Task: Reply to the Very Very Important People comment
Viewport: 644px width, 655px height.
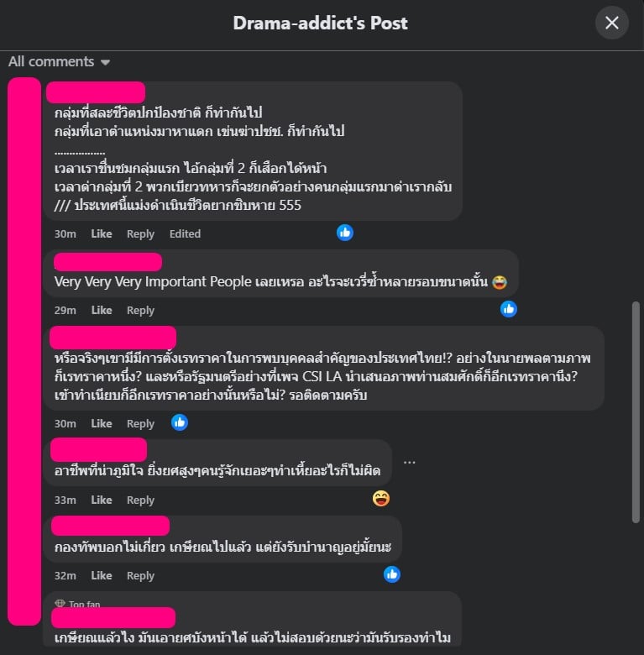Action: [140, 311]
